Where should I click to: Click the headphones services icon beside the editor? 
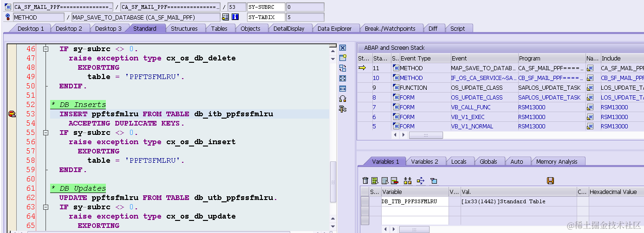click(343, 99)
